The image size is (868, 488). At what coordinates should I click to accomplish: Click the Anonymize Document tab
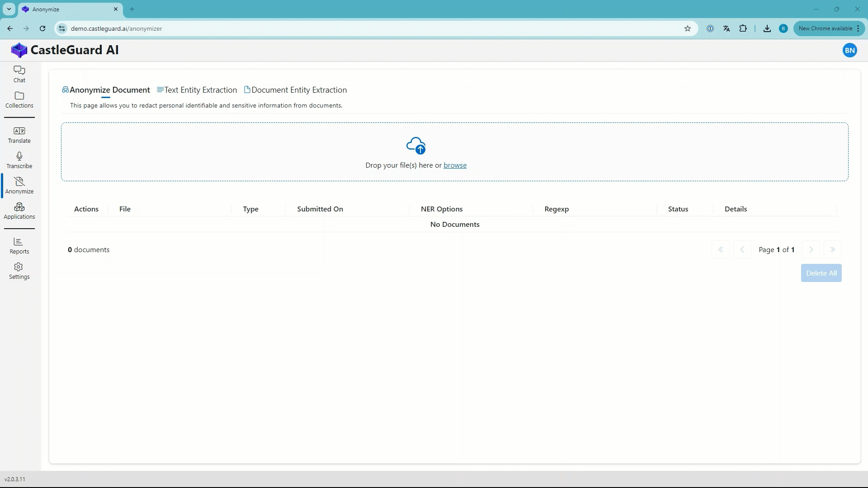pos(105,89)
